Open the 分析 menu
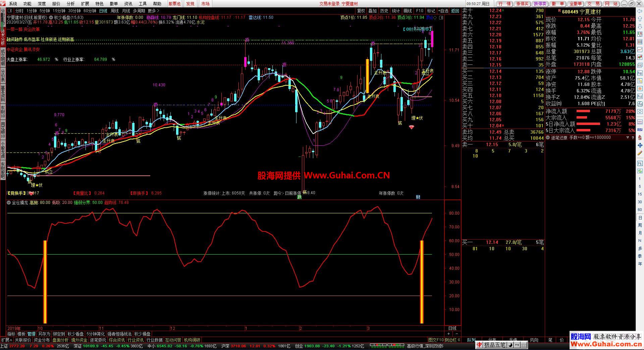This screenshot has height=350, width=644. (70, 4)
